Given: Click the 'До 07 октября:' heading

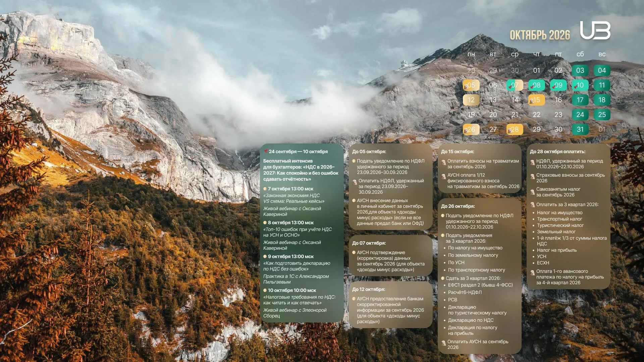Looking at the screenshot, I should click(369, 243).
